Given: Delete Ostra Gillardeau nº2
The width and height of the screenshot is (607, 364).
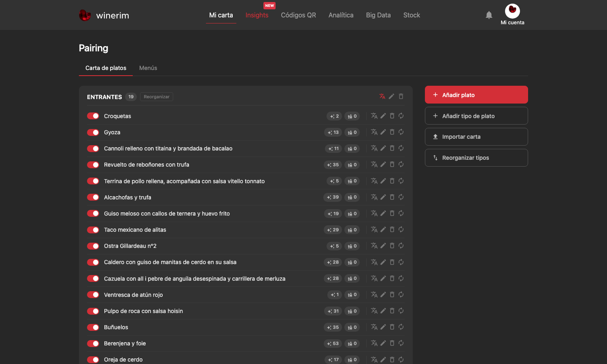Looking at the screenshot, I should (392, 246).
